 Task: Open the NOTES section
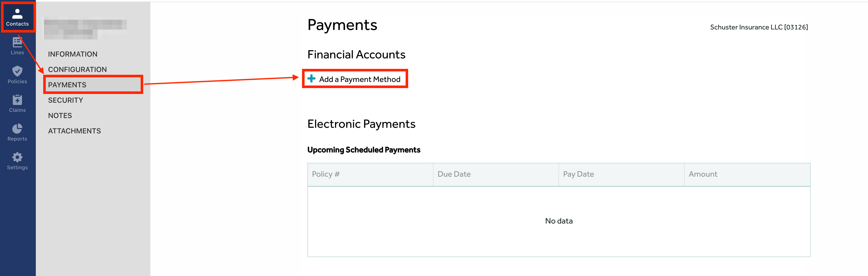click(60, 115)
